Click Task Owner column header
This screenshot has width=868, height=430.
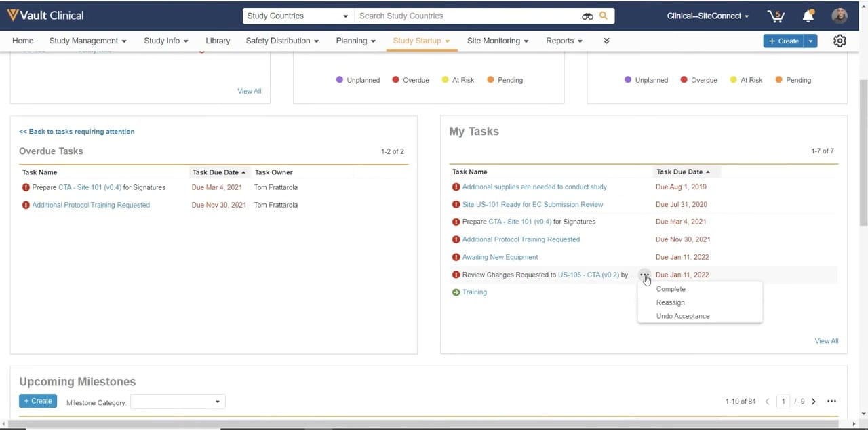(273, 172)
